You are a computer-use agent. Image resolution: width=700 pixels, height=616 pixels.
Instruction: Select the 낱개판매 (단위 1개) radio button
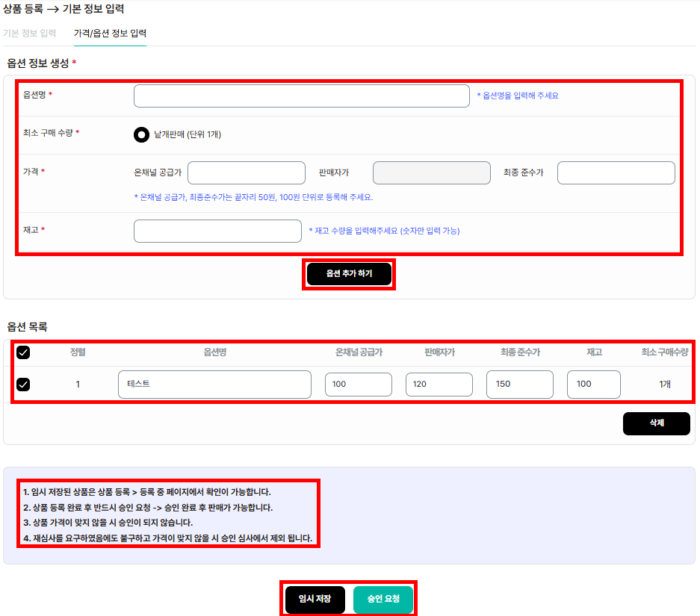(141, 134)
